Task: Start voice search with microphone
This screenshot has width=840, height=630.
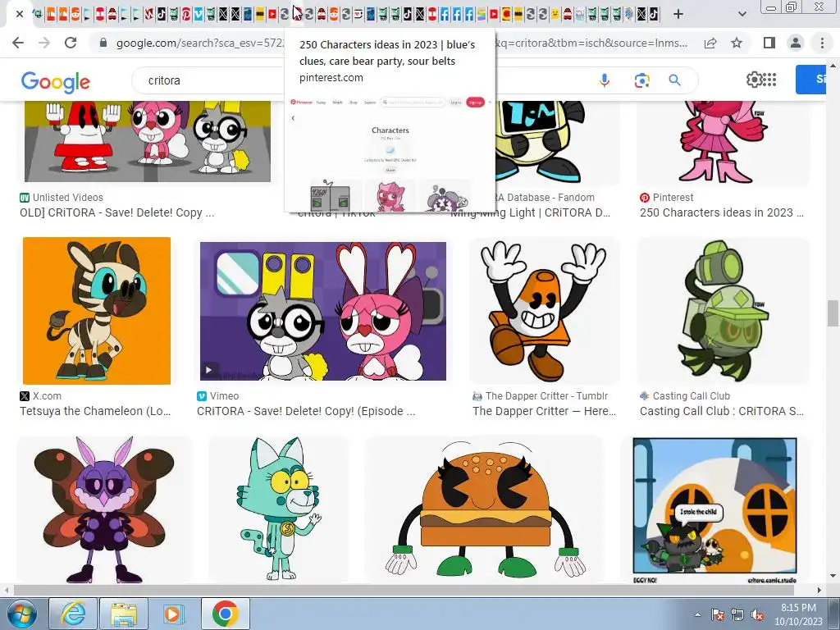Action: point(605,80)
